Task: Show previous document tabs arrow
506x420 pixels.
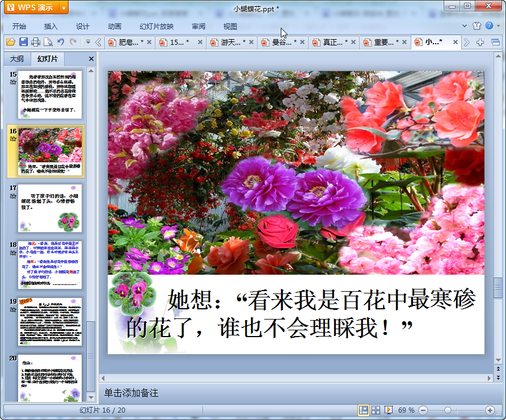Action: click(x=98, y=42)
